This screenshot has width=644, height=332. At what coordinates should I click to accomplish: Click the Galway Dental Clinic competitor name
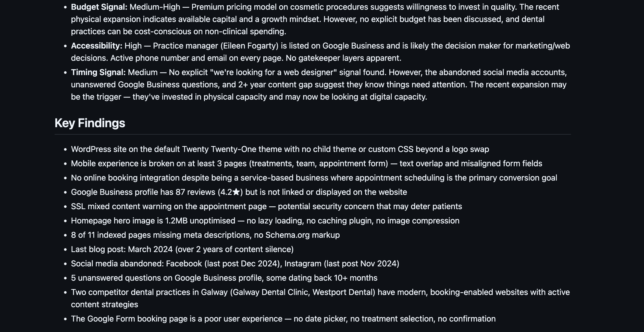[x=270, y=292]
